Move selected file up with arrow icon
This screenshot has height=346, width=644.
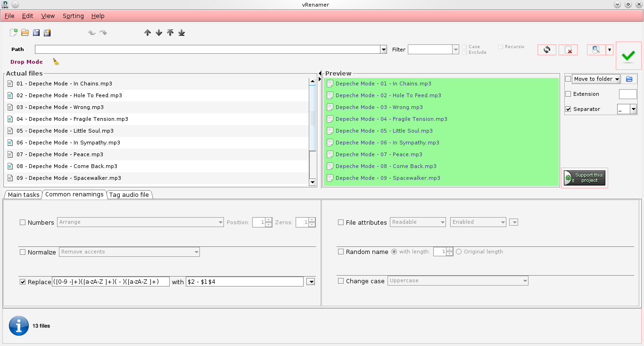coord(148,33)
